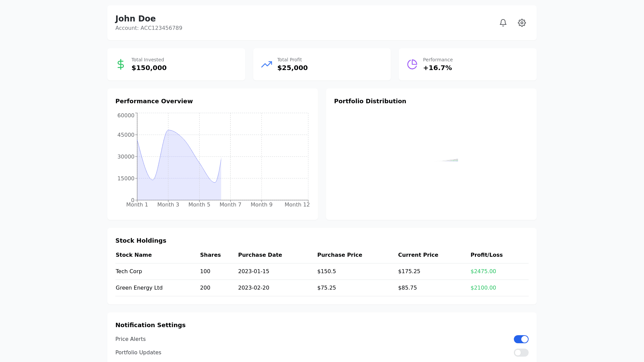Enable the Portfolio Updates toggle
Viewport: 644px width, 362px height.
[521, 353]
